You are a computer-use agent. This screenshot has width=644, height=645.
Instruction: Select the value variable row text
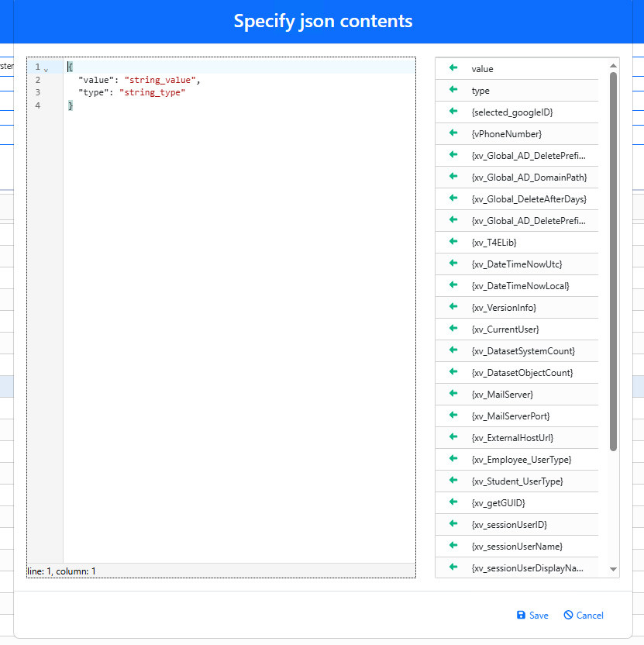(x=482, y=69)
